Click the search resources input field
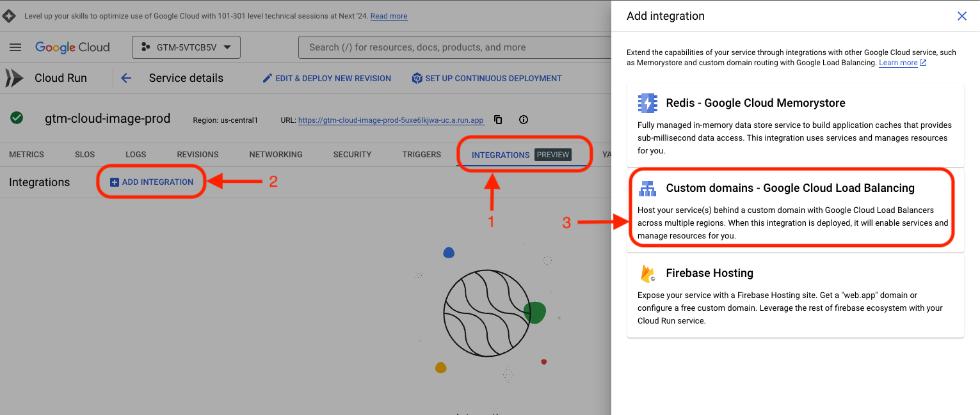The height and width of the screenshot is (415, 980). point(448,47)
